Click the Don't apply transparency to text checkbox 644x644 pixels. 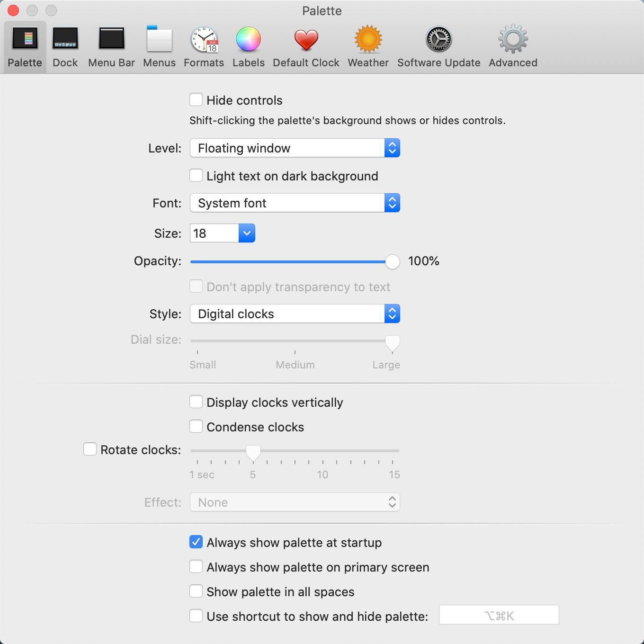point(196,286)
